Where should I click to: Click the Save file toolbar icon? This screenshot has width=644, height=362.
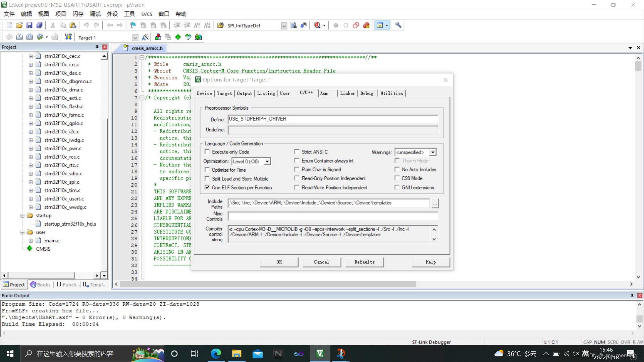point(29,25)
